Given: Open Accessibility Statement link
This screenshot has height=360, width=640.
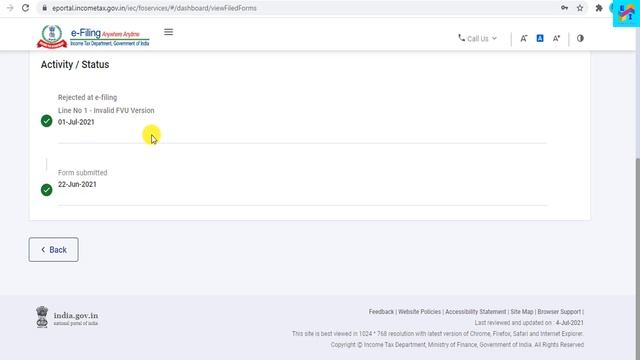Looking at the screenshot, I should [476, 312].
